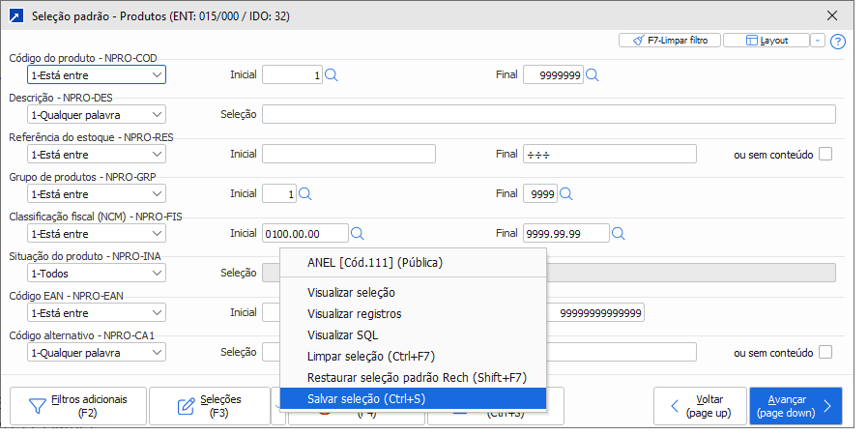The height and width of the screenshot is (435, 868).
Task: Click NCM Final lookup magnifier
Action: pos(619,233)
